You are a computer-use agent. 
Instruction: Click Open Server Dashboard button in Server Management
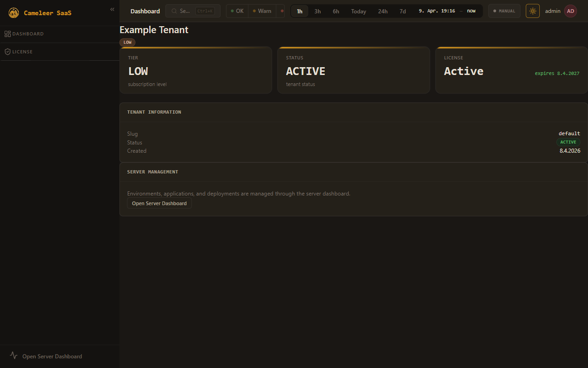click(x=159, y=203)
